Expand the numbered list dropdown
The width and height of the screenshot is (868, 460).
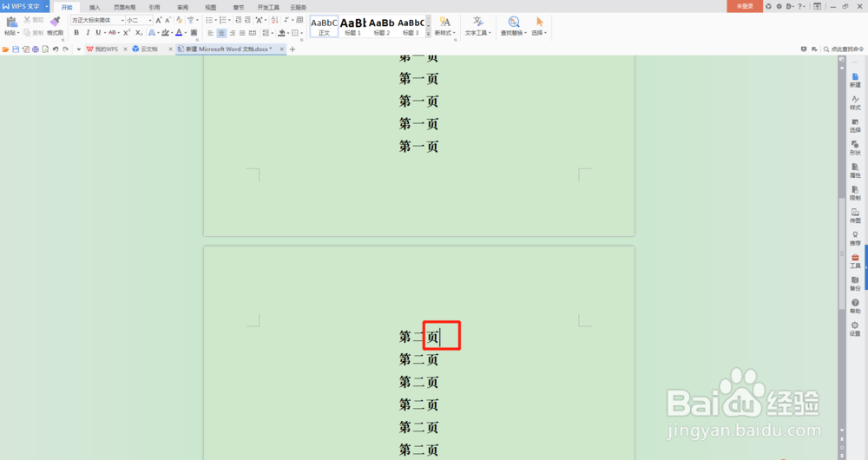click(x=230, y=21)
